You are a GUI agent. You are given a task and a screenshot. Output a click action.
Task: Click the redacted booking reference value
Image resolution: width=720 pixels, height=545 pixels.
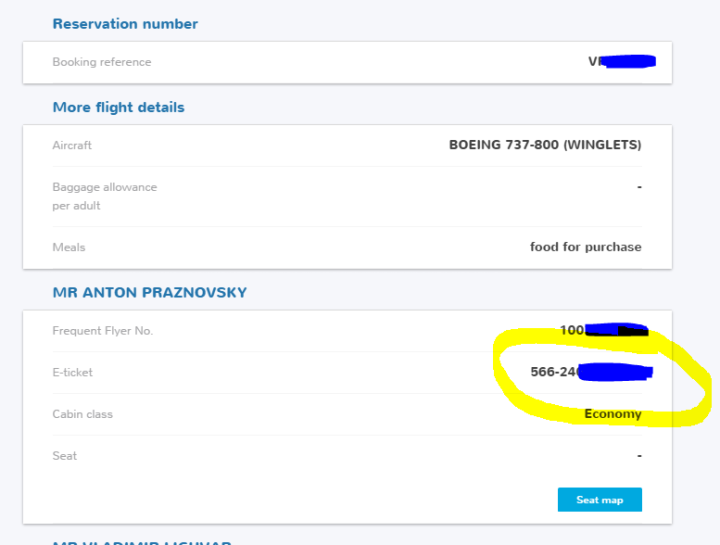[x=620, y=62]
